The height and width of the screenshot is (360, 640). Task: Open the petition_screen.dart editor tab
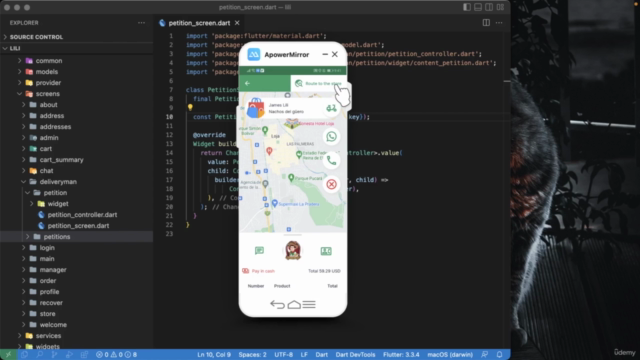point(199,23)
